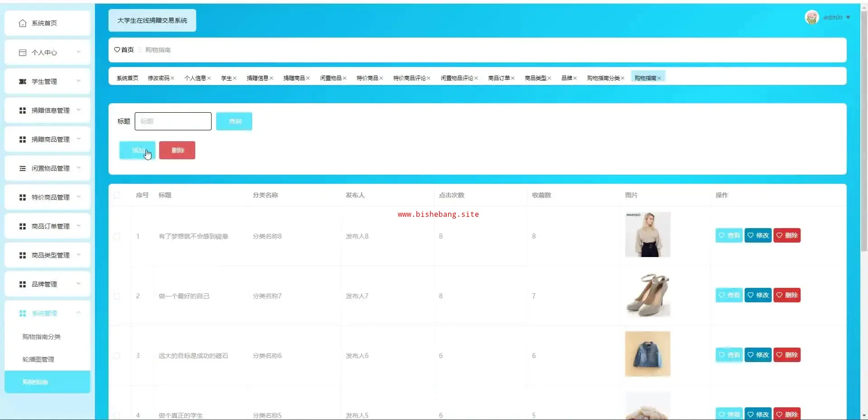The height and width of the screenshot is (420, 868).
Task: Open the admin user dropdown arrow
Action: coord(848,17)
